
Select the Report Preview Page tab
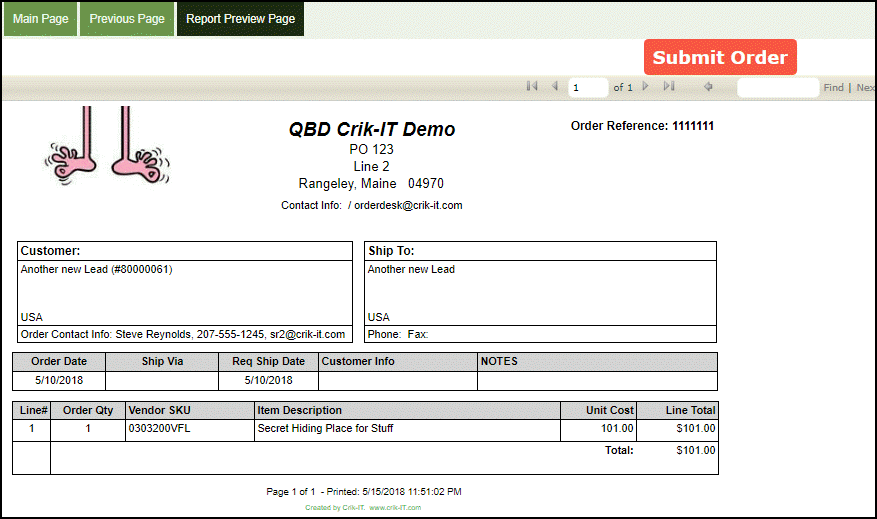point(240,19)
